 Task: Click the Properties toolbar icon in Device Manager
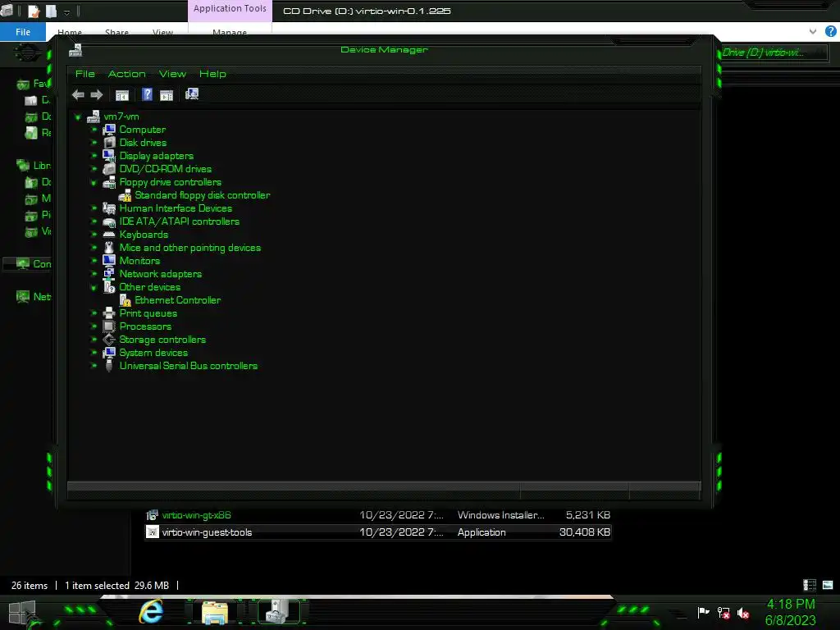122,95
